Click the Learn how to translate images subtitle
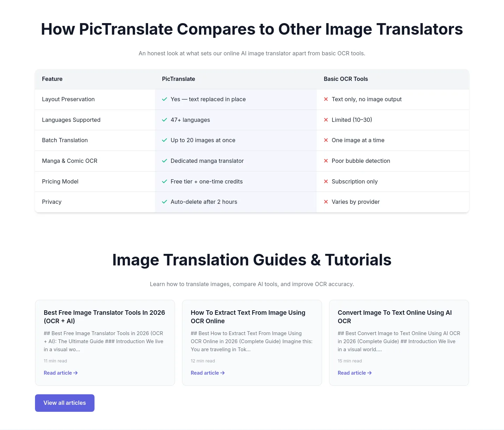The image size is (504, 430). (x=252, y=284)
